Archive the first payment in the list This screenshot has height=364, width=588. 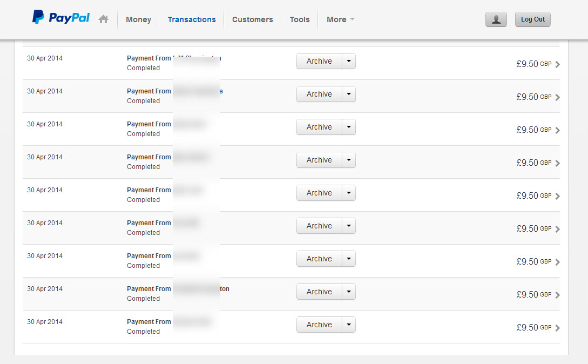319,62
